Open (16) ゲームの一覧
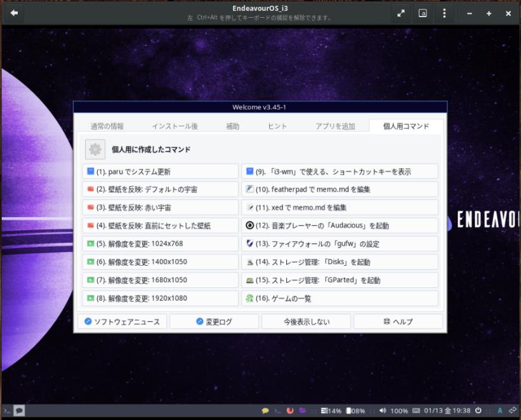521x420 pixels. point(340,298)
